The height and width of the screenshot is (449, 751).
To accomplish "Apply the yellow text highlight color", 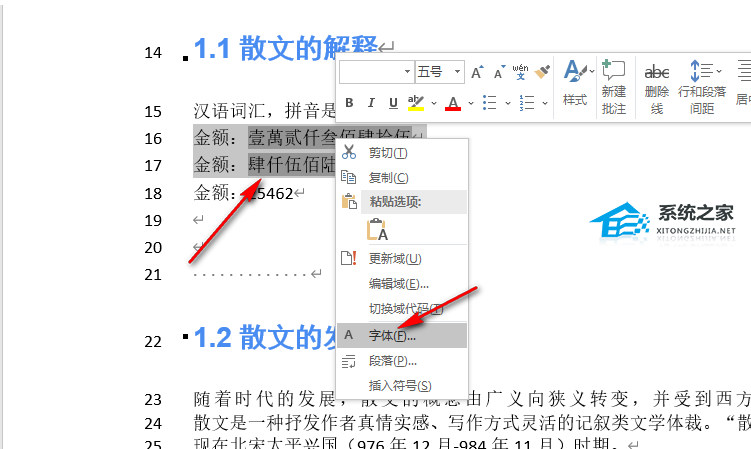I will (416, 103).
